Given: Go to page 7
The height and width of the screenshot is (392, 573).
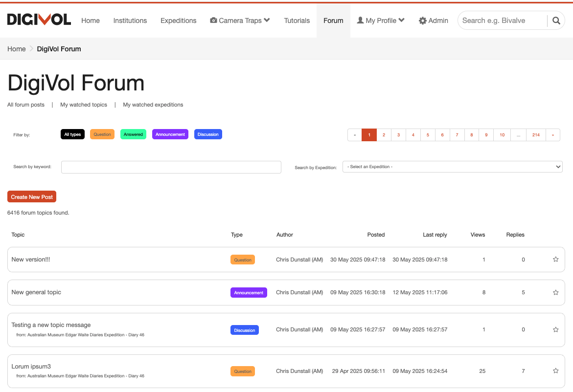Looking at the screenshot, I should click(x=457, y=135).
